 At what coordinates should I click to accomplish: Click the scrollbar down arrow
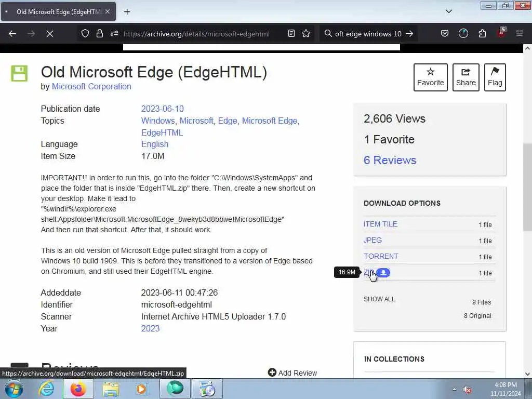click(x=527, y=374)
